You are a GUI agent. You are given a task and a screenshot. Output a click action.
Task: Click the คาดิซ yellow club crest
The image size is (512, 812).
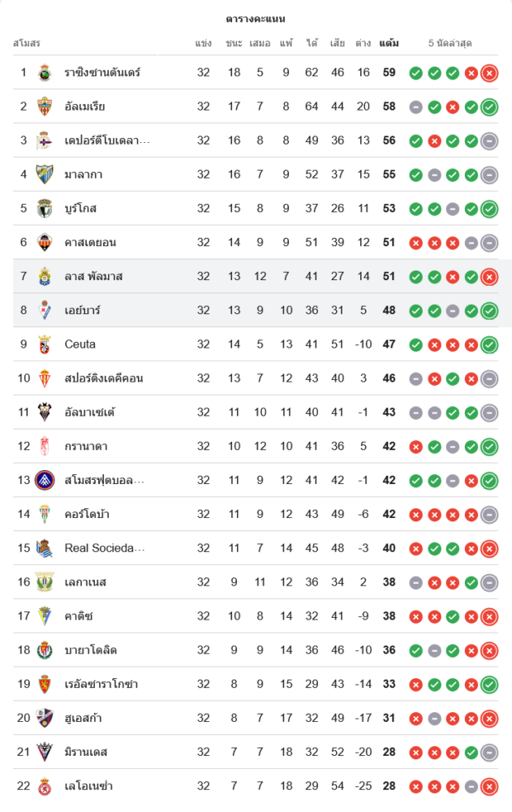click(45, 616)
